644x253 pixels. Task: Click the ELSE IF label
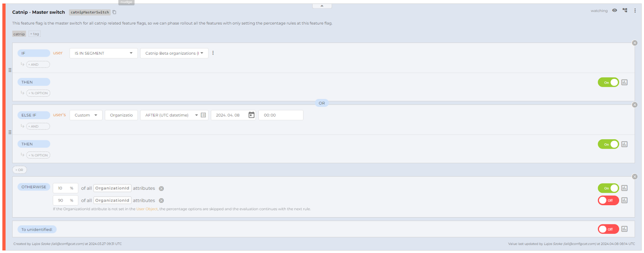coord(34,115)
